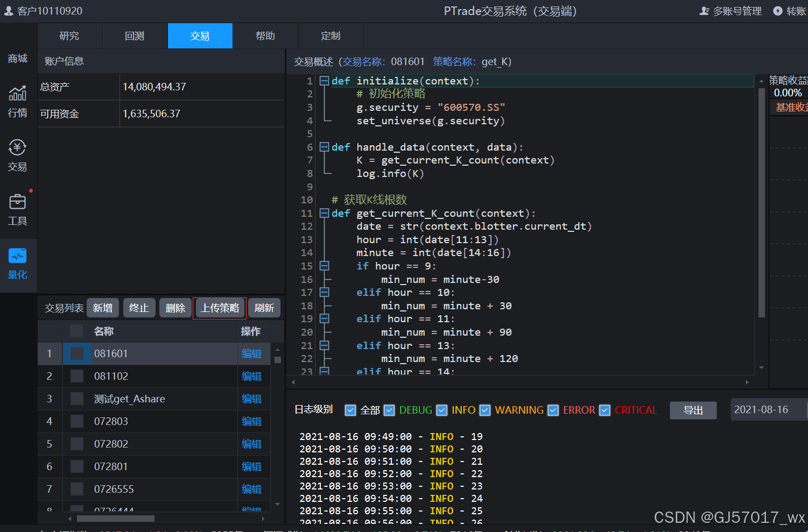This screenshot has width=808, height=532.
Task: Click the 转账 transfer icon
Action: (778, 11)
